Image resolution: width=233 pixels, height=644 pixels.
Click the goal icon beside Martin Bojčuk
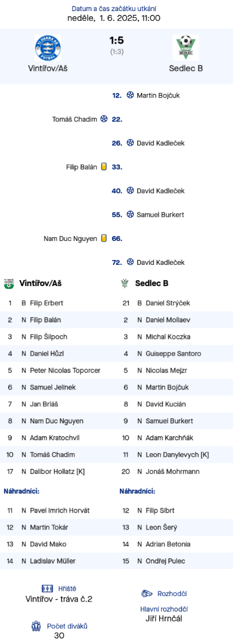click(x=130, y=95)
